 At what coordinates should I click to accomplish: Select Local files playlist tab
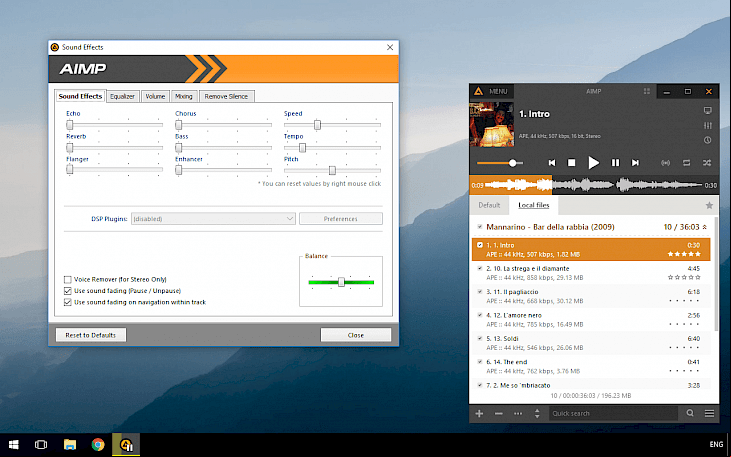coord(533,205)
